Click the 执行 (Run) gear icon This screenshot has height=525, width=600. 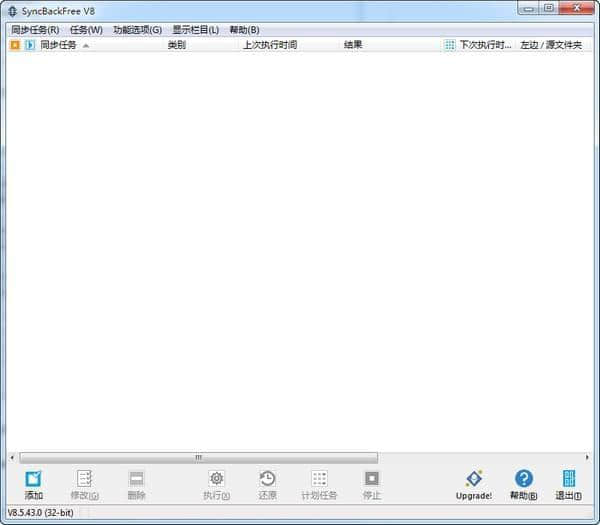[217, 478]
